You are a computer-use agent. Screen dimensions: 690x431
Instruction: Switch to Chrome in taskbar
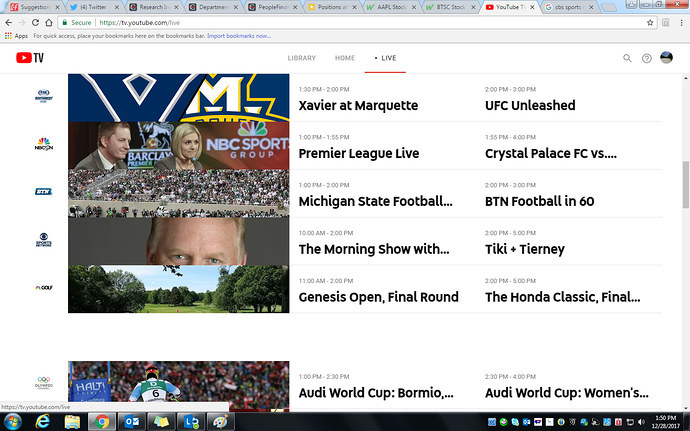click(102, 422)
